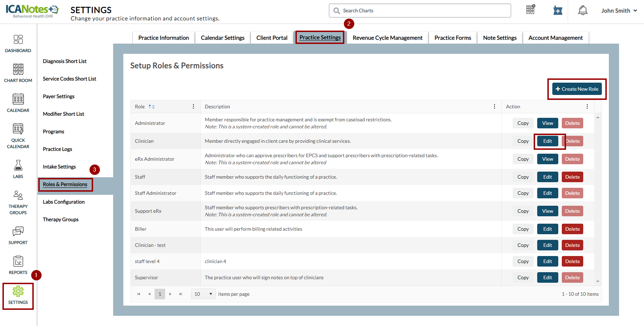The image size is (644, 326).
Task: Click the notifications bell icon
Action: 583,11
